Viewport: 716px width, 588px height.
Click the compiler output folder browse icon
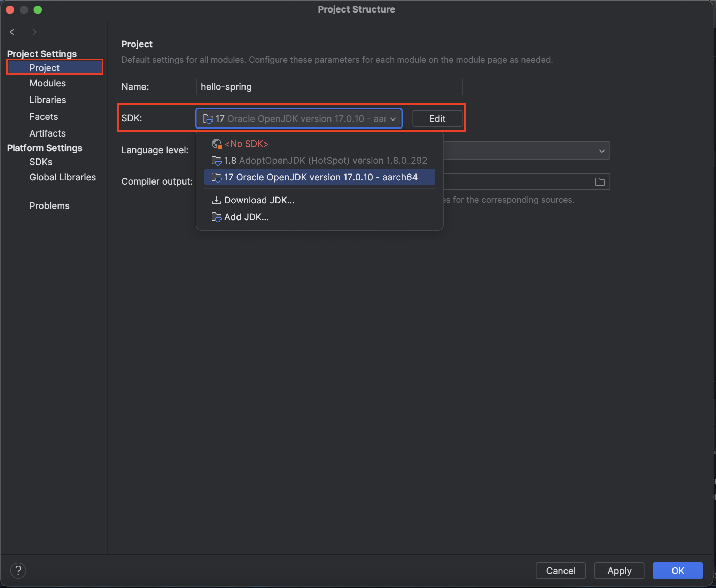599,182
